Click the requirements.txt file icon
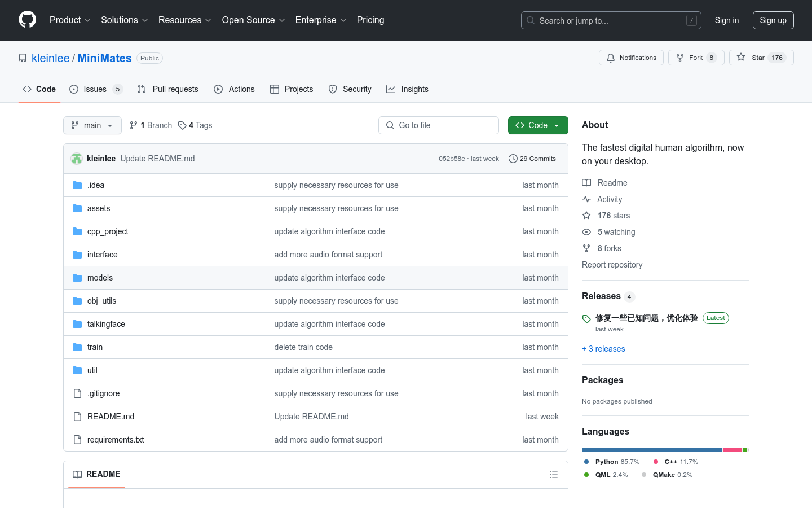The width and height of the screenshot is (812, 508). [77, 440]
